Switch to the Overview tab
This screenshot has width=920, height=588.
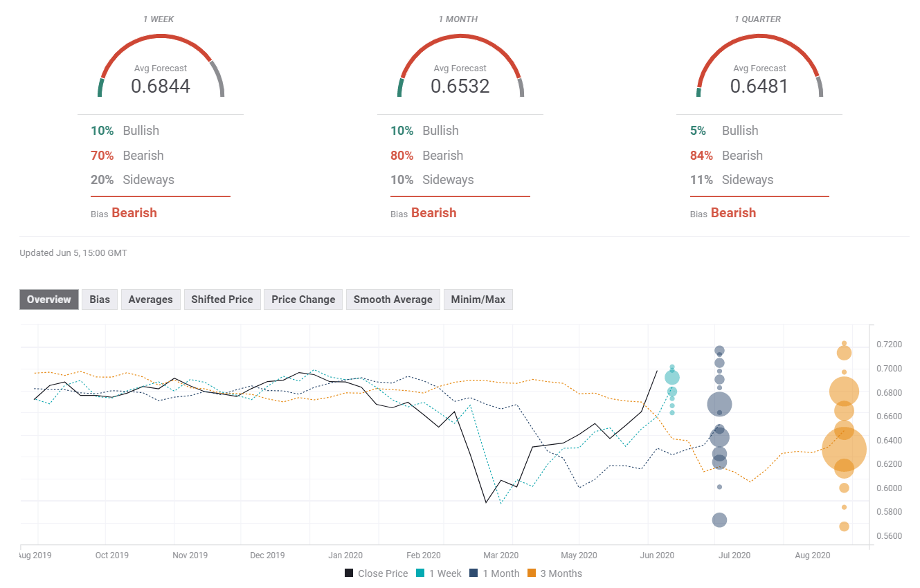click(48, 300)
